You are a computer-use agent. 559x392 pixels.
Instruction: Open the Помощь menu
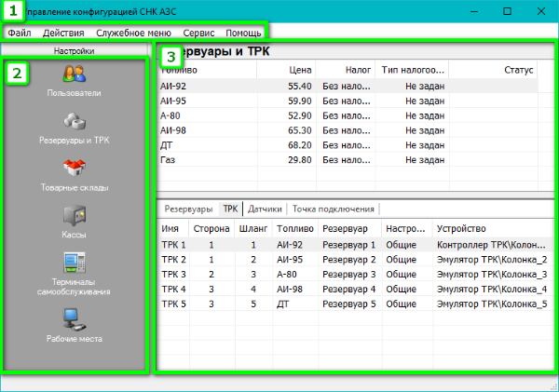243,33
